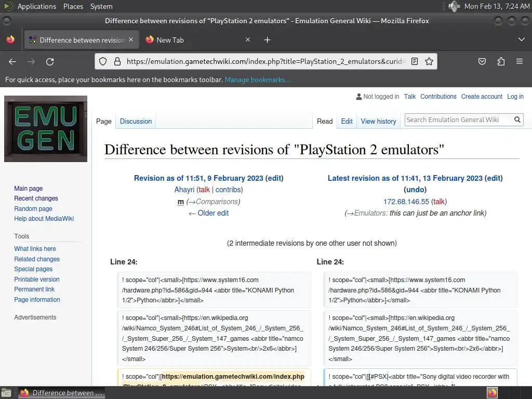Open the Places menu
This screenshot has width=532, height=399.
tap(73, 6)
